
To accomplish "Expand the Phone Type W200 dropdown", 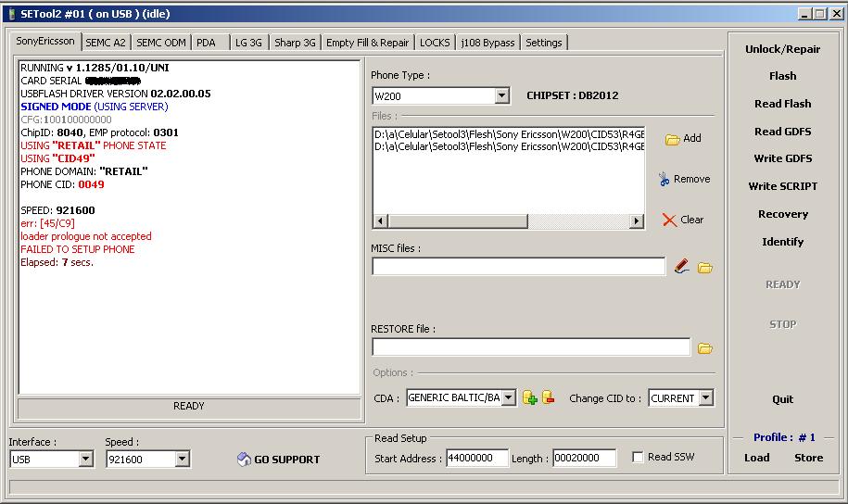I will (502, 96).
